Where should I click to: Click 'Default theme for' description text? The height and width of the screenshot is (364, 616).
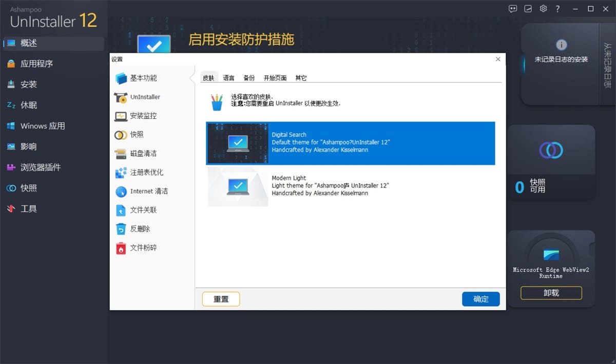pos(331,143)
